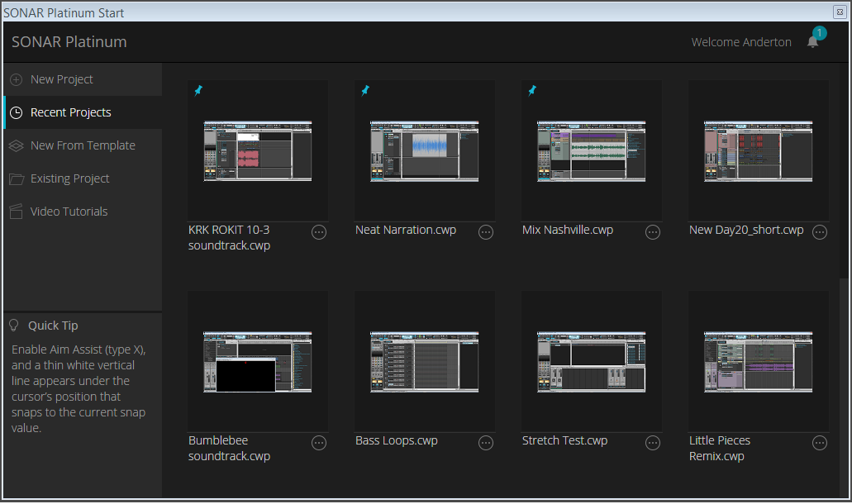Click the Recent Projects clock icon
This screenshot has width=852, height=504.
(17, 112)
